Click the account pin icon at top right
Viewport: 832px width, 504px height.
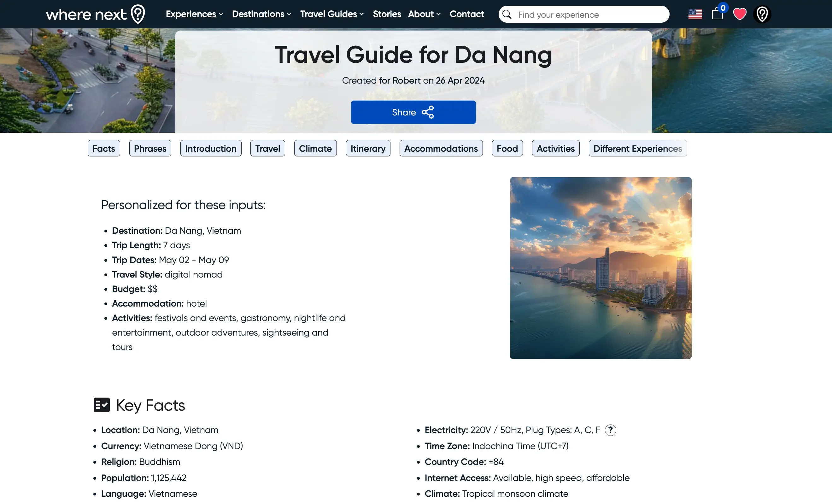tap(762, 14)
